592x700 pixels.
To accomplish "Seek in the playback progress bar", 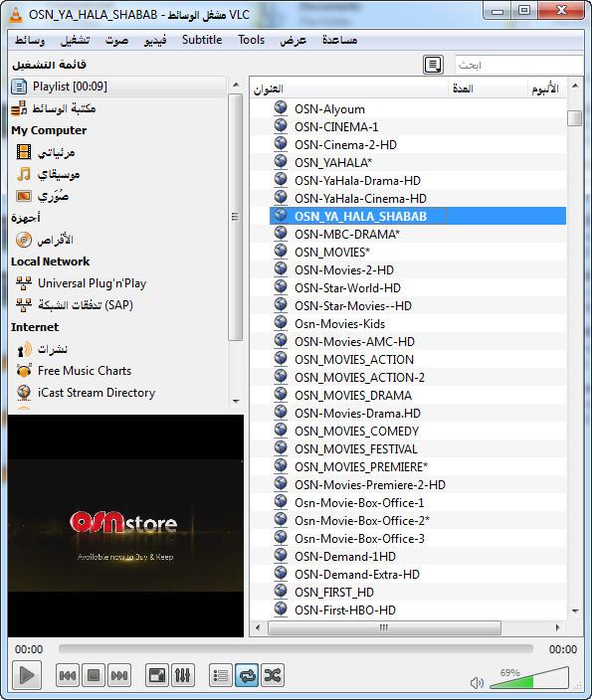I will click(x=296, y=648).
